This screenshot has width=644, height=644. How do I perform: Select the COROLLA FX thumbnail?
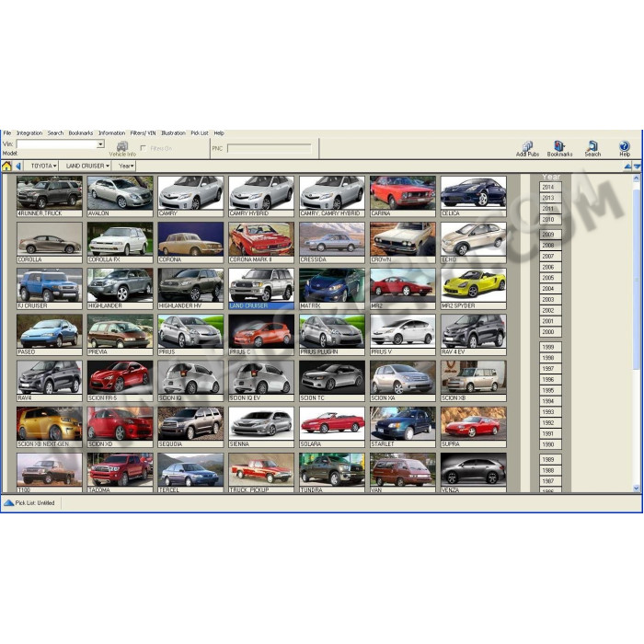click(120, 243)
